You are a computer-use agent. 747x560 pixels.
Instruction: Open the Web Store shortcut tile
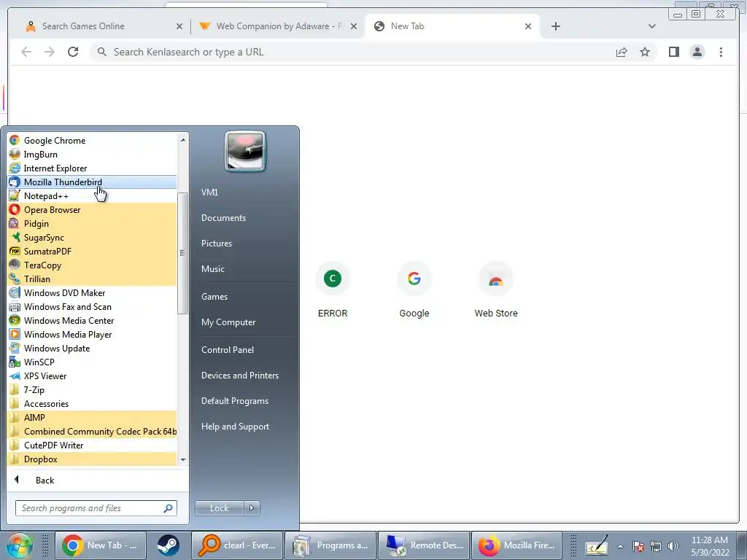[495, 289]
